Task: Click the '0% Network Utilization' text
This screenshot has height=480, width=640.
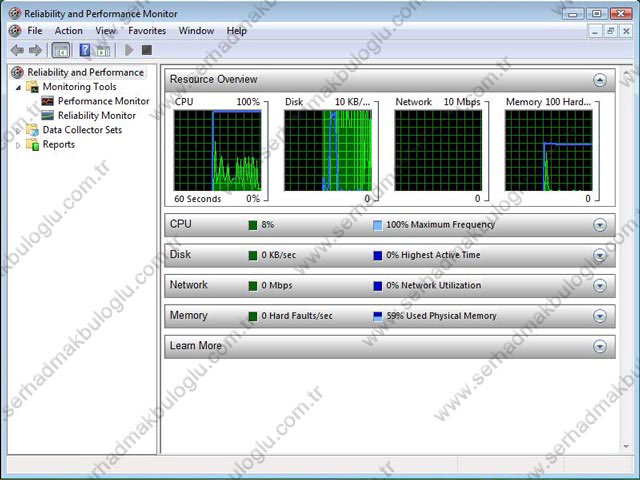Action: click(434, 285)
